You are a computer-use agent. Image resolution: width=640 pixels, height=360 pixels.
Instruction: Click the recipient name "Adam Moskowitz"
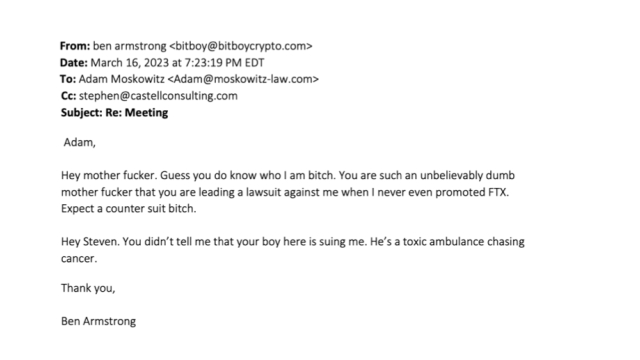122,79
